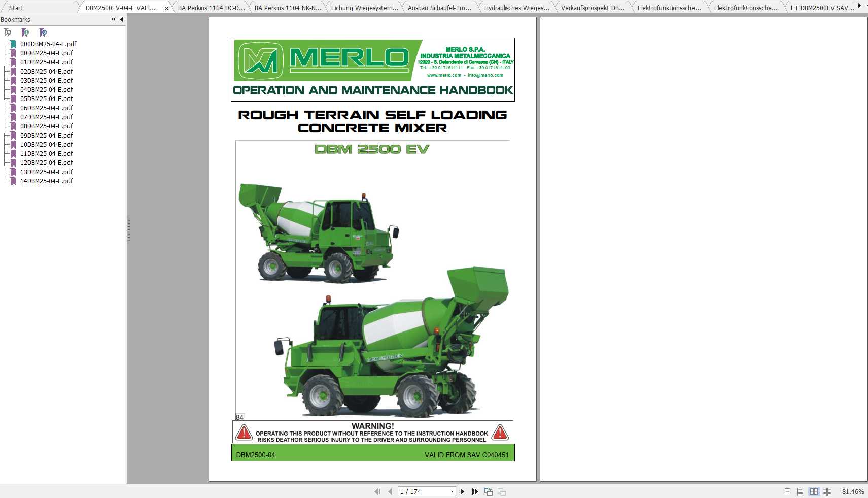Open the BA Perkins 1104 NK-N tab
Viewport: 868px width, 498px height.
coord(288,8)
